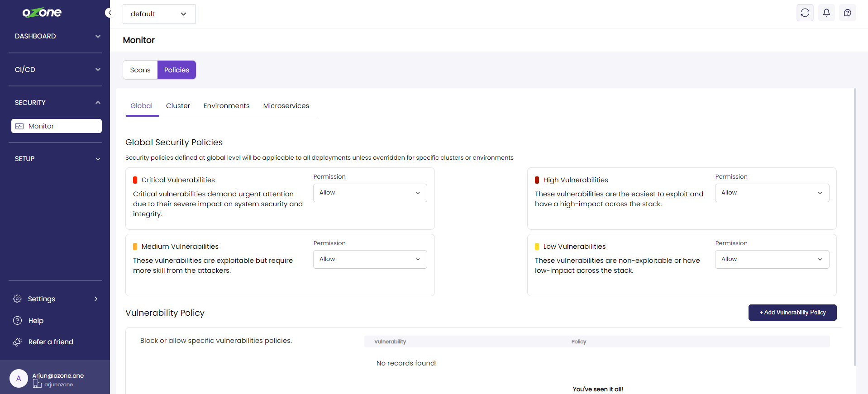Expand the CI/CD sidebar section
The width and height of the screenshot is (868, 394).
[57, 70]
